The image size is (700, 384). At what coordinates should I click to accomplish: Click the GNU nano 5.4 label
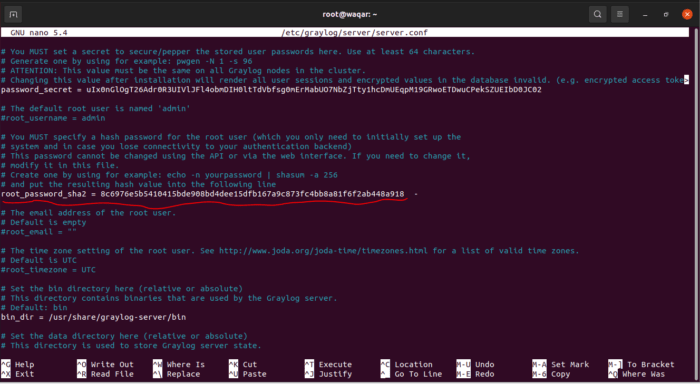tap(39, 33)
